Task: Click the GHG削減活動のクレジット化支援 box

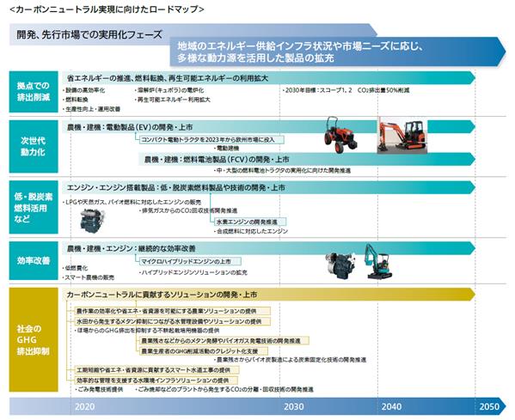Action: click(203, 351)
